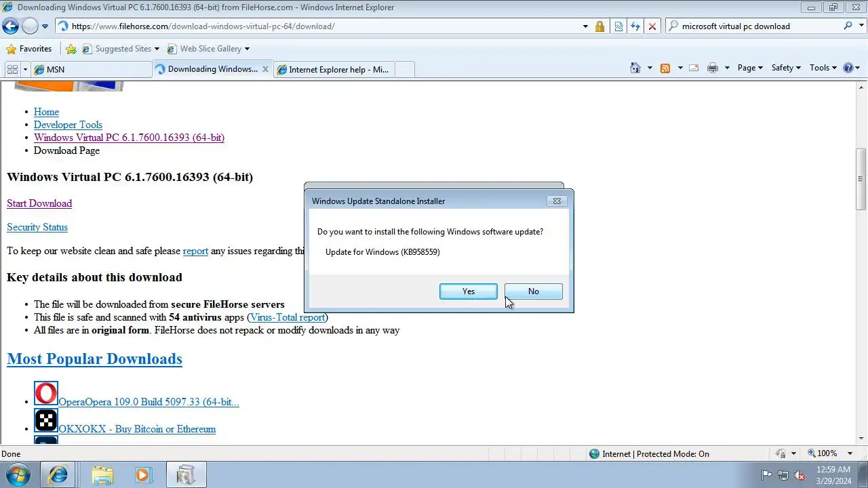
Task: Open the recent pages dropdown arrow
Action: click(x=45, y=26)
